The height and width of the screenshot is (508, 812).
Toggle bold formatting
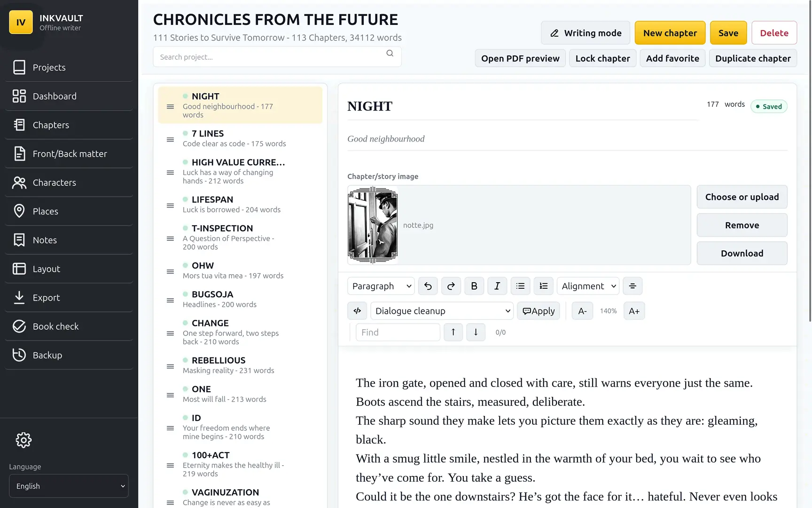[x=474, y=286]
